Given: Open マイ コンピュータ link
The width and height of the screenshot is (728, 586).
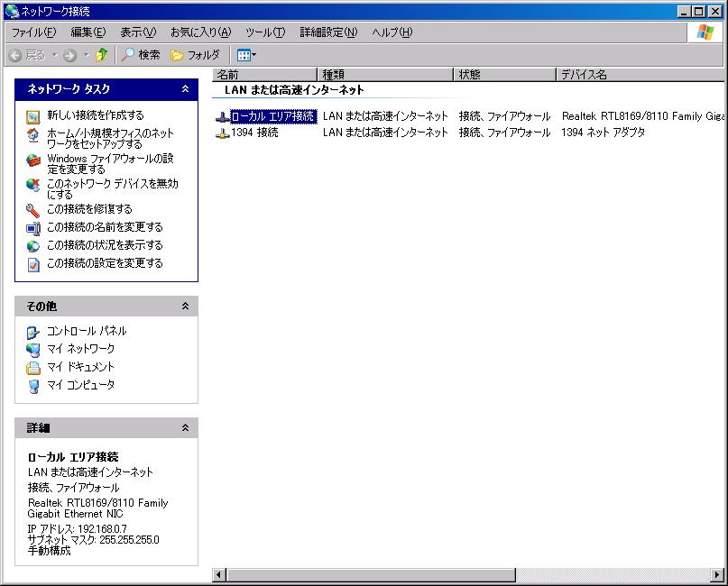Looking at the screenshot, I should click(x=81, y=385).
